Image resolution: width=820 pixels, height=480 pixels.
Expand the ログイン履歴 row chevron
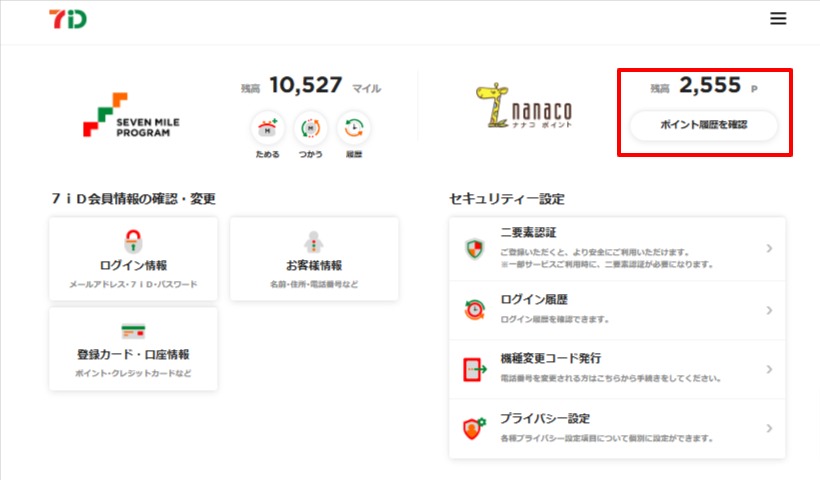pyautogui.click(x=768, y=309)
